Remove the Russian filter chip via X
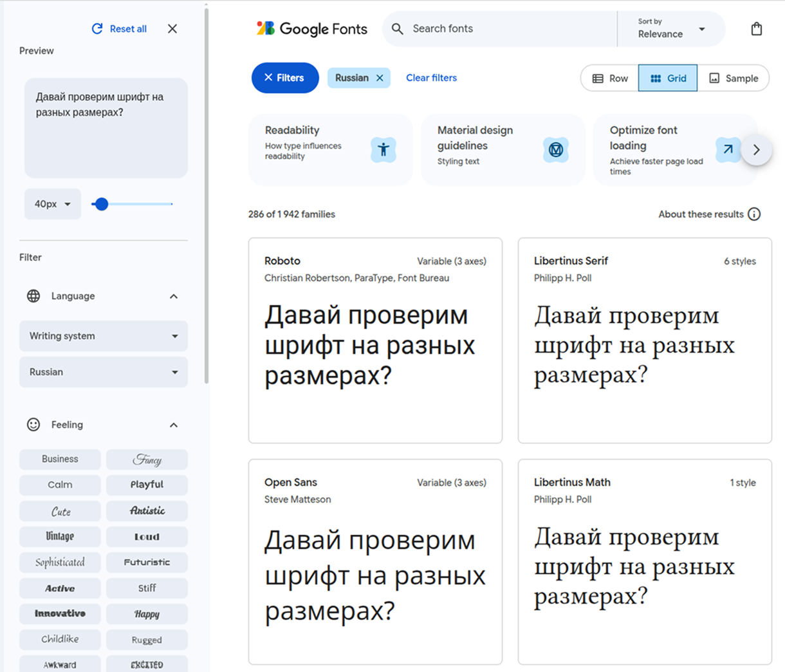Screen dimensions: 785x672 pos(380,78)
